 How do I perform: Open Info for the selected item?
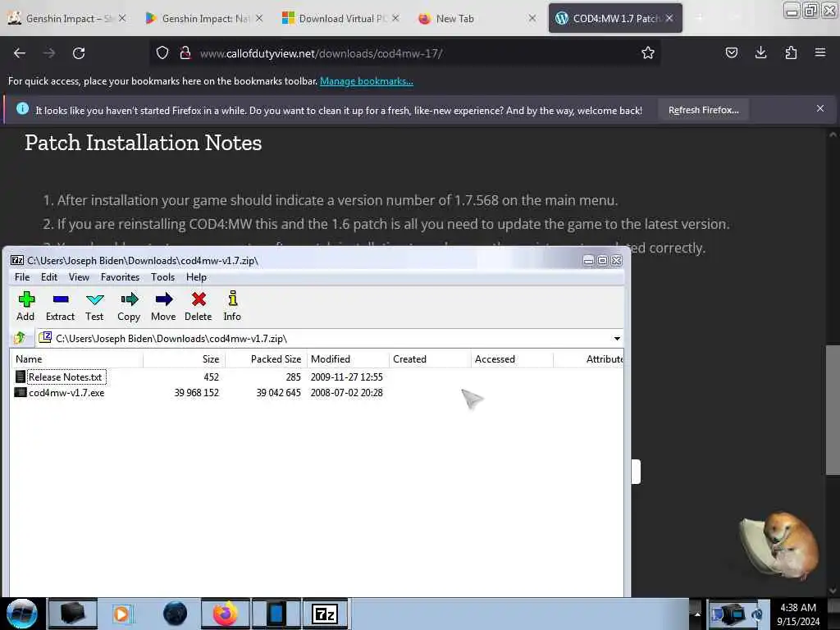pos(232,306)
